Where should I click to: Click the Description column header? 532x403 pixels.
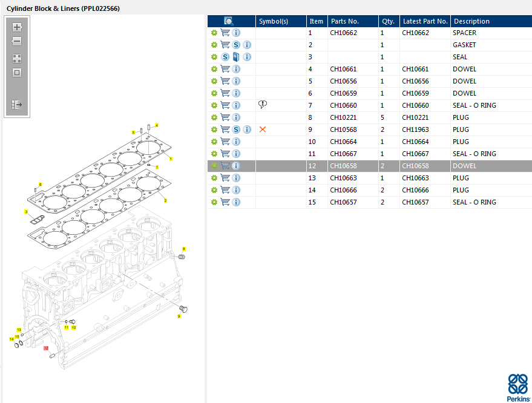(471, 21)
